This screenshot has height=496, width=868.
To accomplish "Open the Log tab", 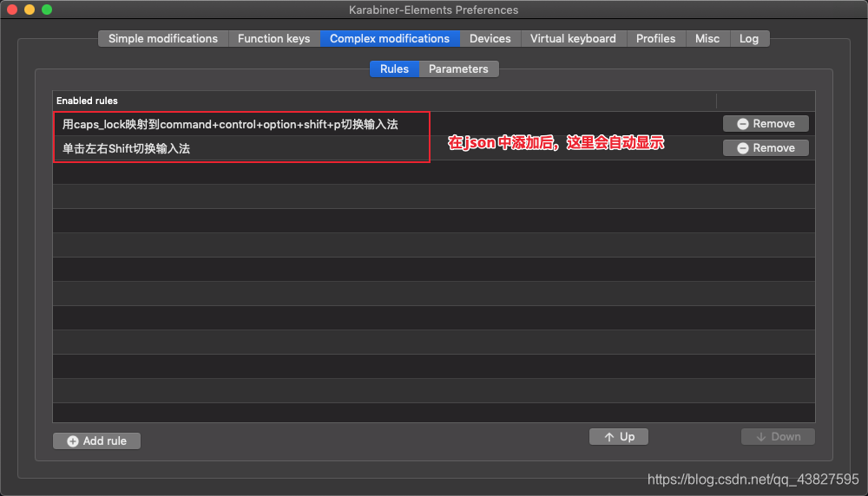I will (x=749, y=39).
